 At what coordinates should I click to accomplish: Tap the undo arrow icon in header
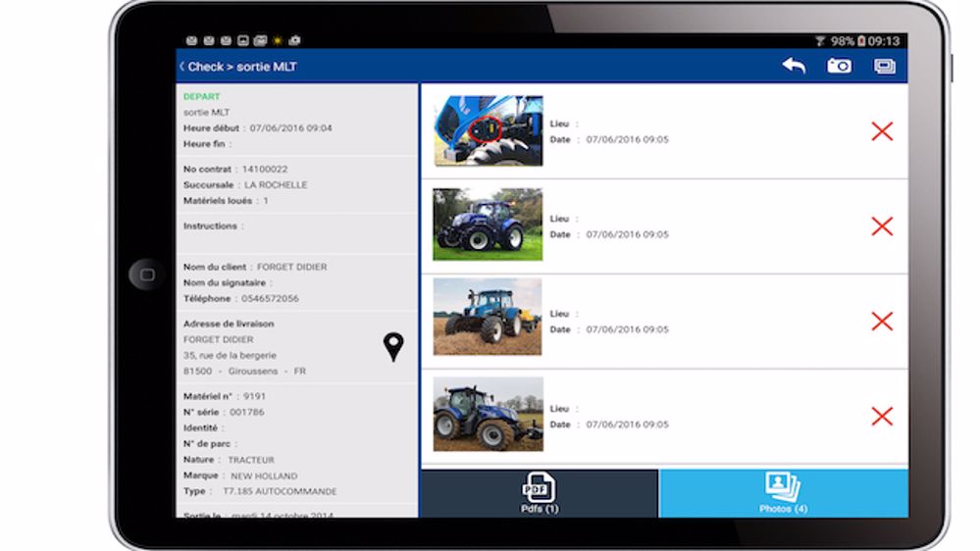pos(794,66)
